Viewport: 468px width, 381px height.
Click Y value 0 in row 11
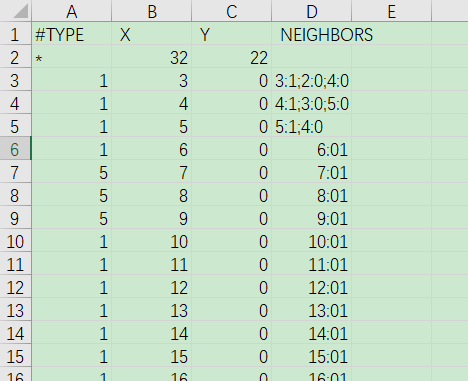231,264
